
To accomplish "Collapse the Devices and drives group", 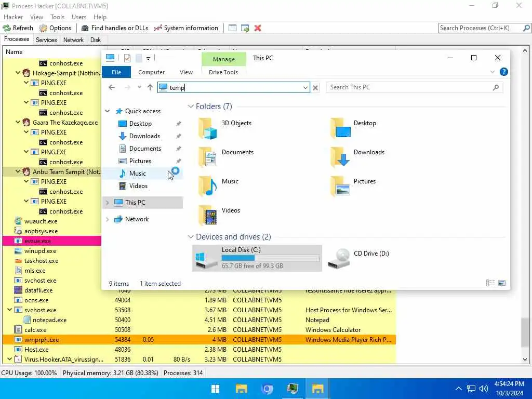I will 190,237.
